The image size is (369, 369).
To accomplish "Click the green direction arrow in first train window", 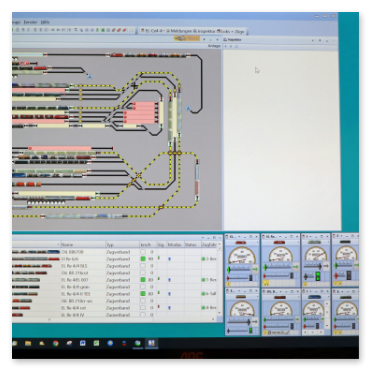I will [x=255, y=269].
